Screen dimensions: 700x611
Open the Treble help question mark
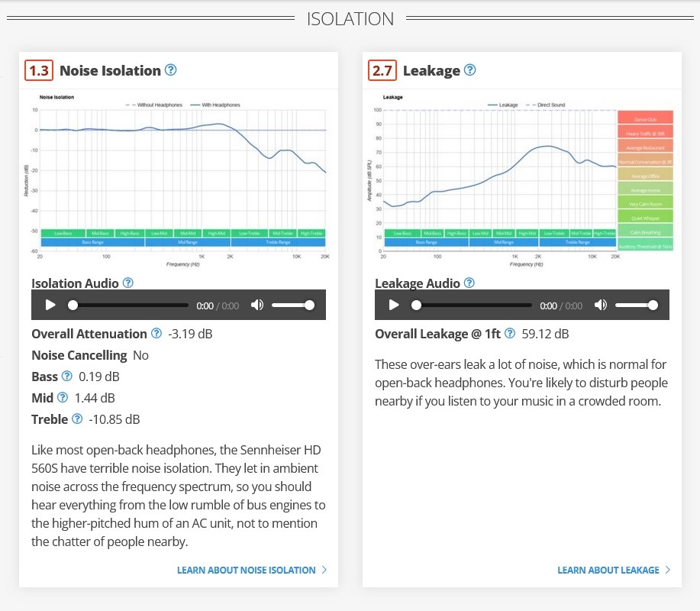pyautogui.click(x=77, y=419)
